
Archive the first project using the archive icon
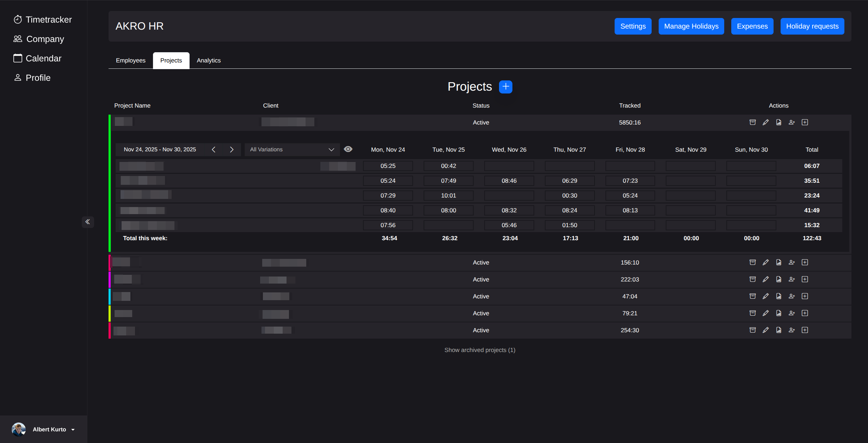pyautogui.click(x=752, y=122)
